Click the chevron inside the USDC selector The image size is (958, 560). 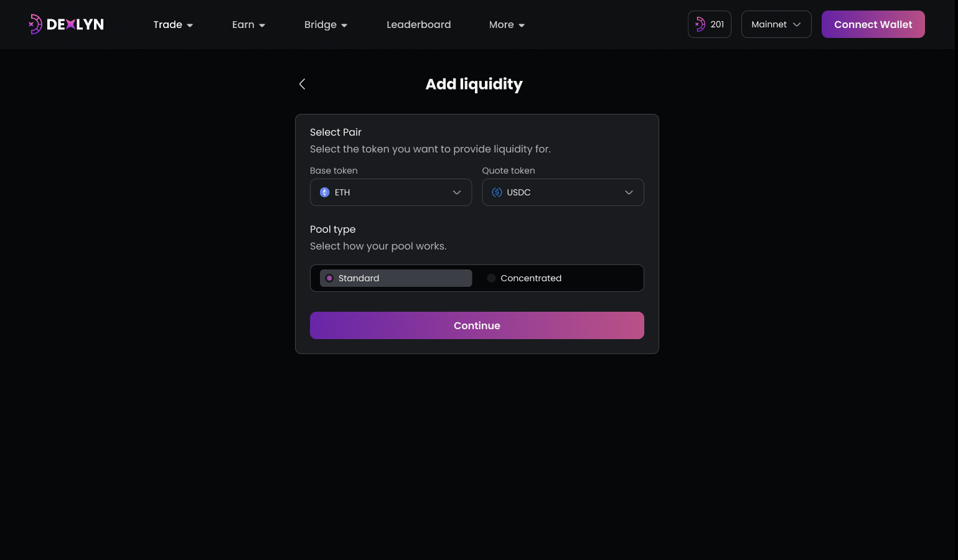tap(629, 192)
